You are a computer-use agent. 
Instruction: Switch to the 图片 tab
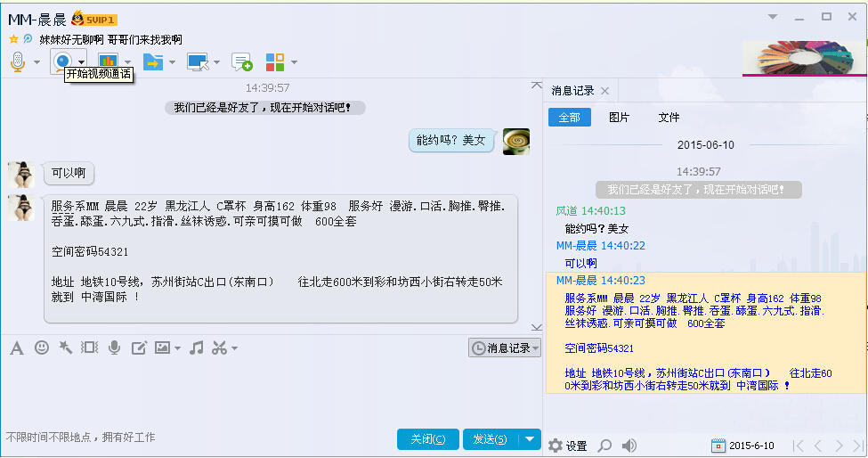pyautogui.click(x=619, y=118)
